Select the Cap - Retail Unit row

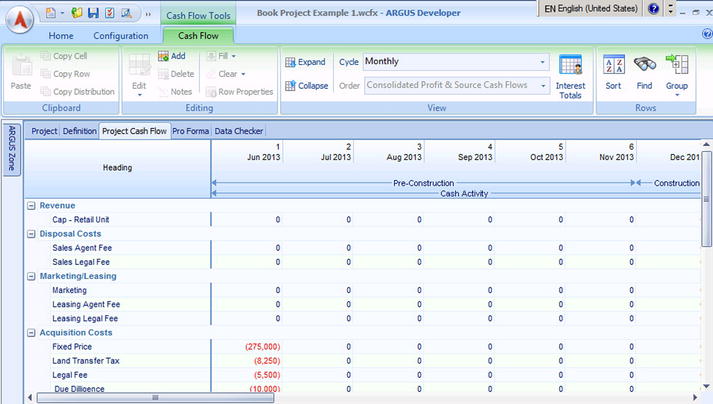tap(81, 219)
